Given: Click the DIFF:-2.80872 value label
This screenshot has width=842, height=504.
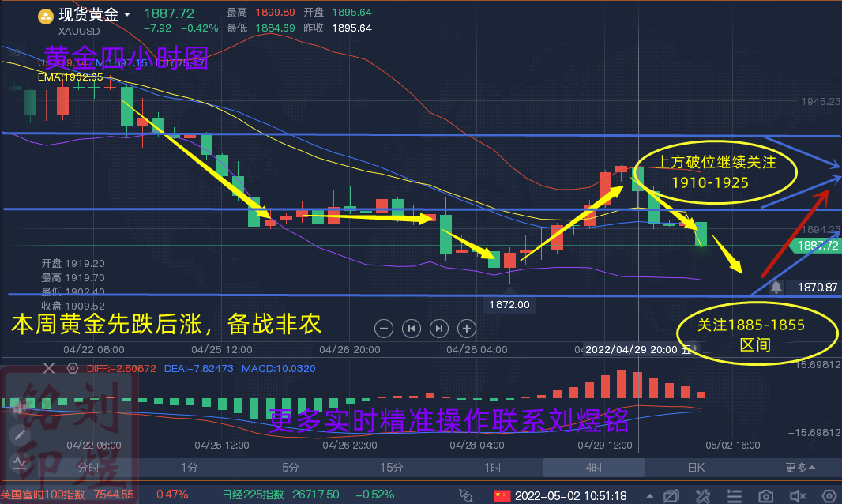Looking at the screenshot, I should 122,369.
